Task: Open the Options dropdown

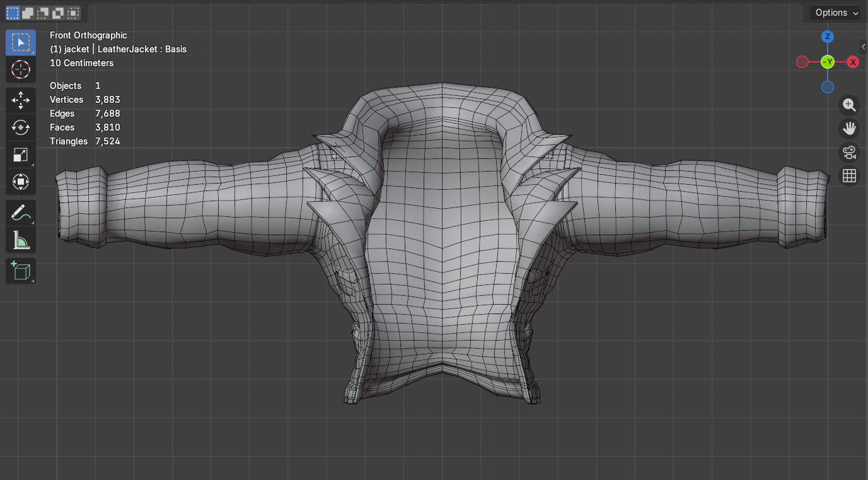Action: 835,13
